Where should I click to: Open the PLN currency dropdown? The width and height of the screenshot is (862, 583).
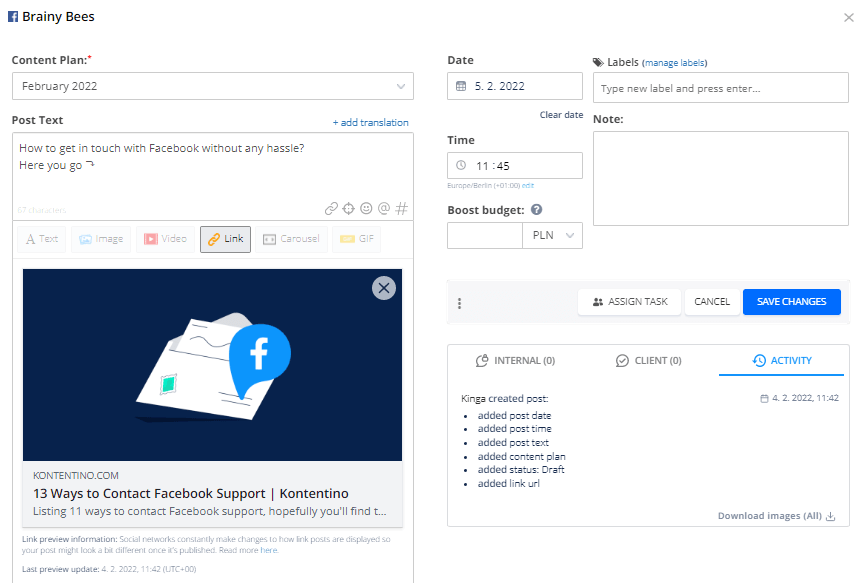[552, 235]
